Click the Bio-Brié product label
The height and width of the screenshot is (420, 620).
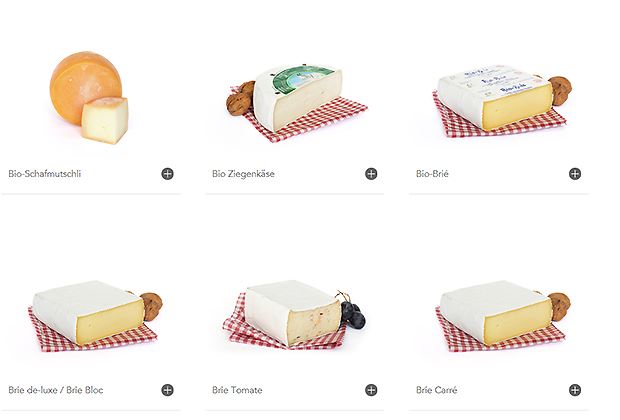click(x=432, y=174)
